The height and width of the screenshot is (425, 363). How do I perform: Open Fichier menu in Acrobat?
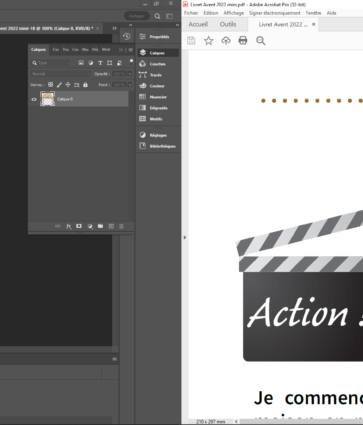[191, 13]
